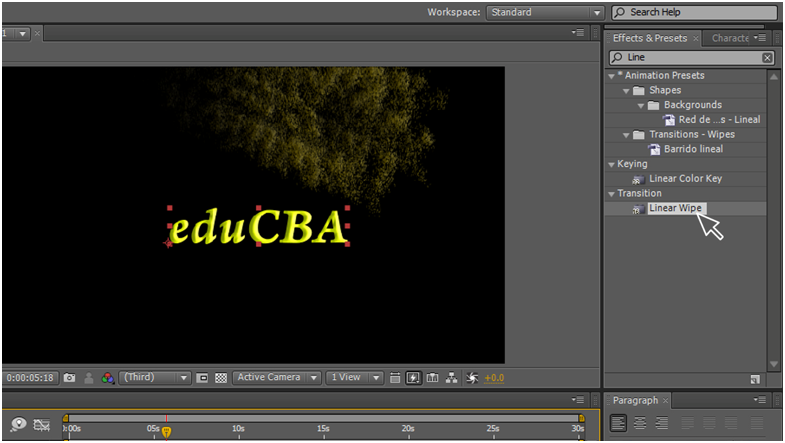Close the Effects & Presets tab

tap(695, 39)
